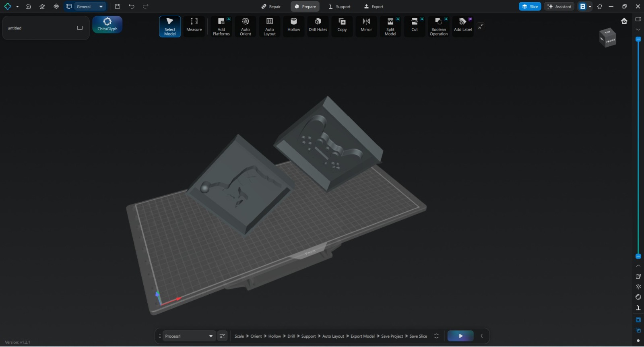Open the Assistant

[x=559, y=6]
